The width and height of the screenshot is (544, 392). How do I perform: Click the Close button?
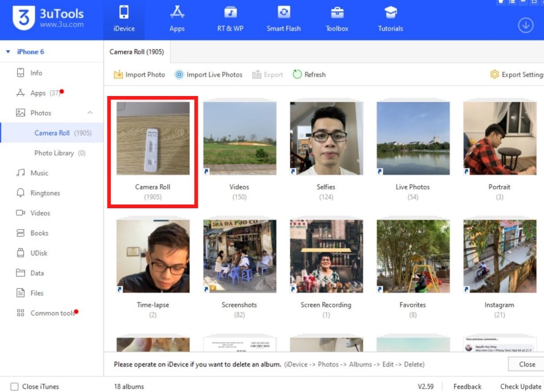tap(527, 364)
